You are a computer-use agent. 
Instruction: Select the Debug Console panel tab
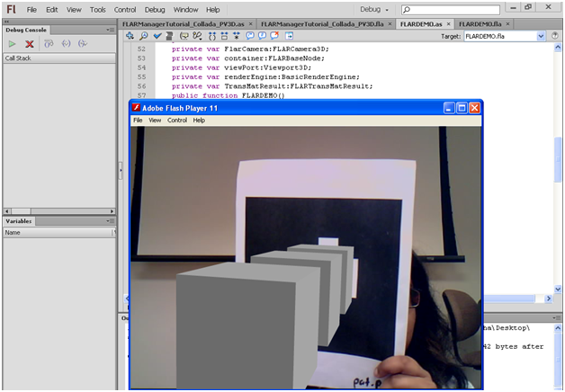click(26, 30)
